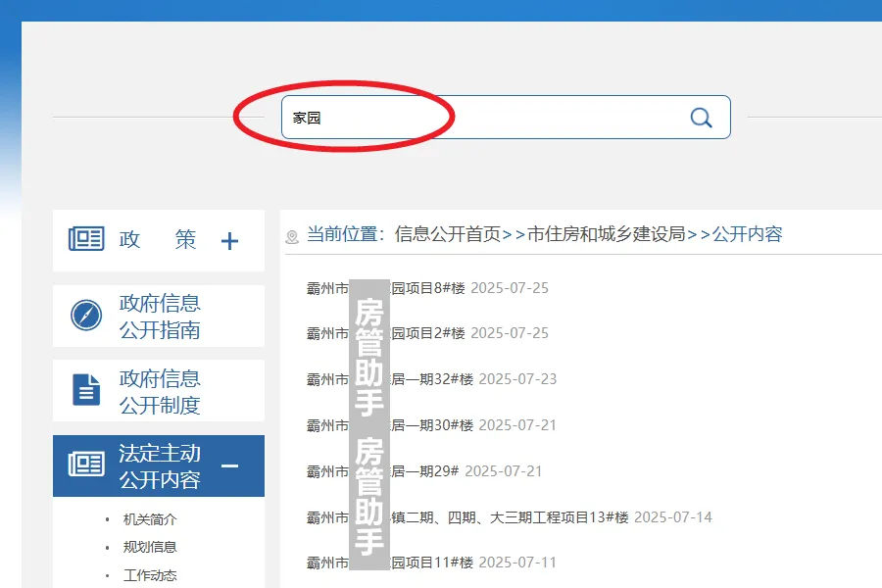Click the newspaper icon beside 政策
The image size is (882, 588).
pos(86,238)
